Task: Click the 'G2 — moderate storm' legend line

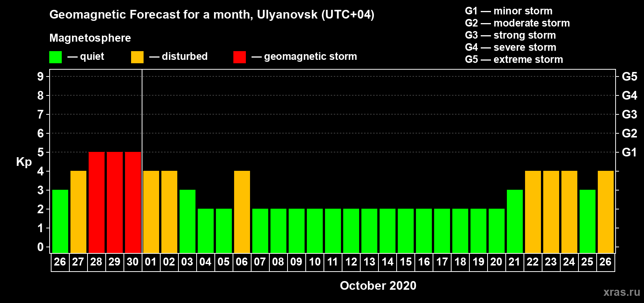Action: tap(517, 23)
